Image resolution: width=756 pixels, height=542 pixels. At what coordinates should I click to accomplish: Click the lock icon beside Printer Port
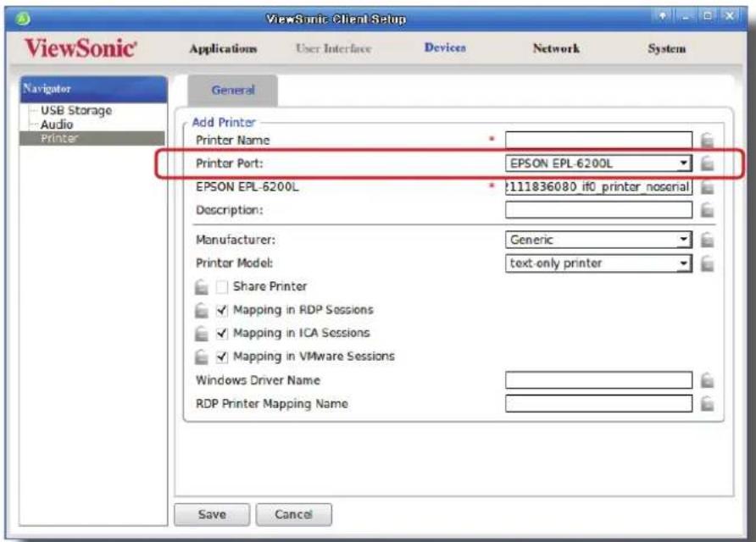(707, 163)
